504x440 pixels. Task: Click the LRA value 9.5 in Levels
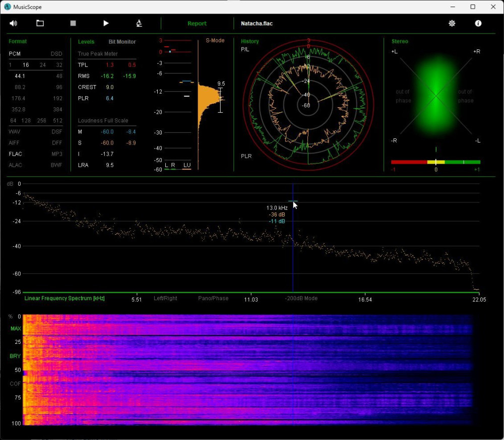tap(109, 165)
